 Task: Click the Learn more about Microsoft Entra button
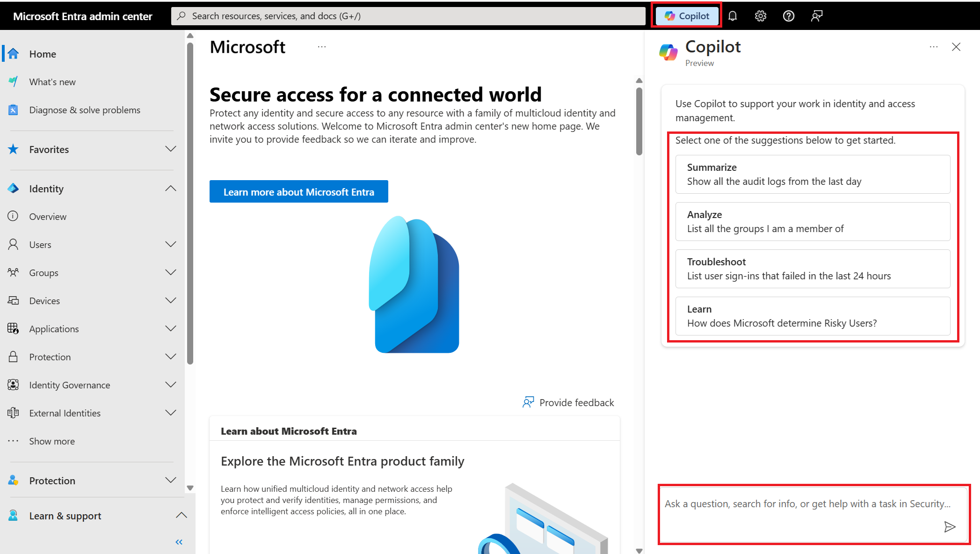[x=299, y=191]
